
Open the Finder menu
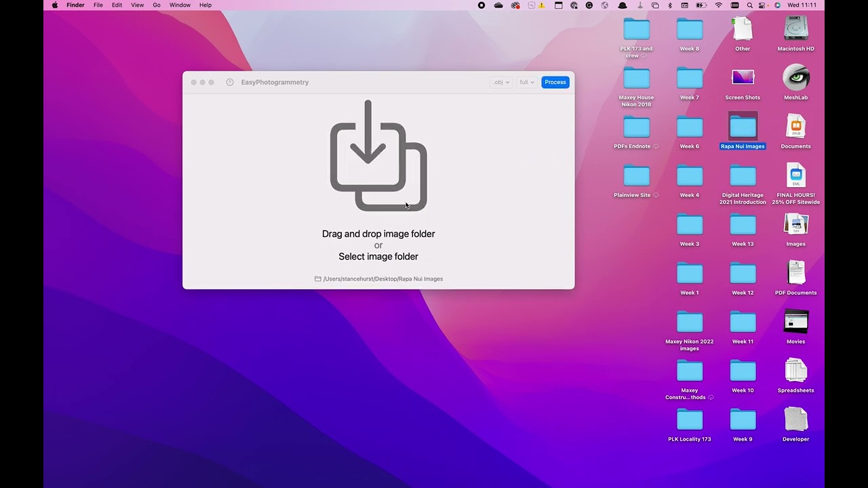(75, 5)
